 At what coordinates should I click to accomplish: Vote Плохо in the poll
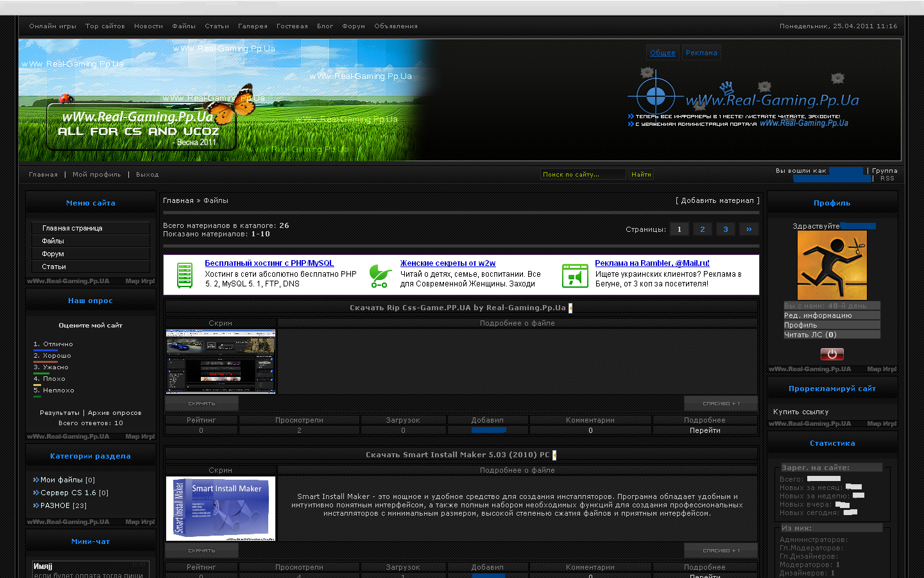click(x=54, y=379)
